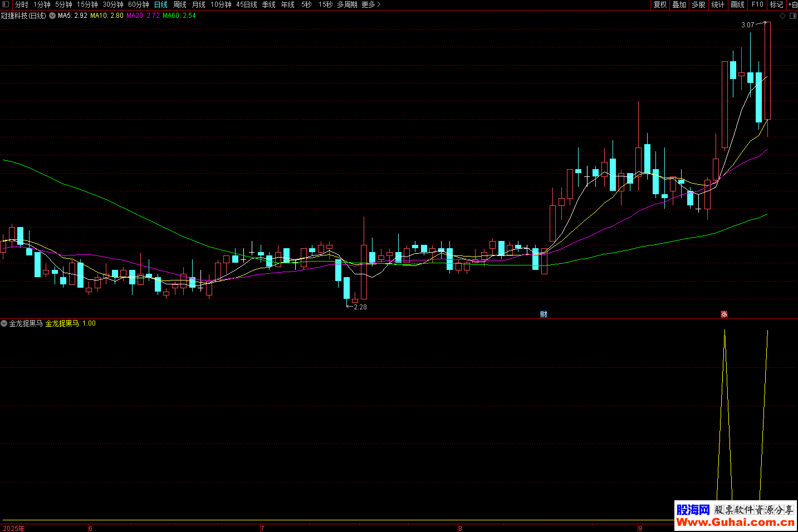Click the yellow 金龙捉黑马: 1.00 value
Screen dimensions: 798x532
(71, 323)
